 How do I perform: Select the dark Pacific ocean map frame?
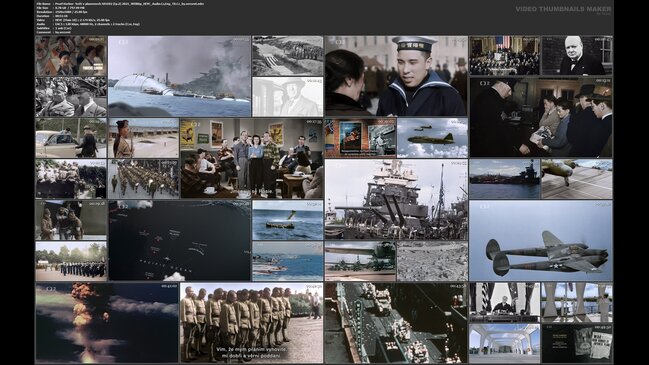[179, 240]
